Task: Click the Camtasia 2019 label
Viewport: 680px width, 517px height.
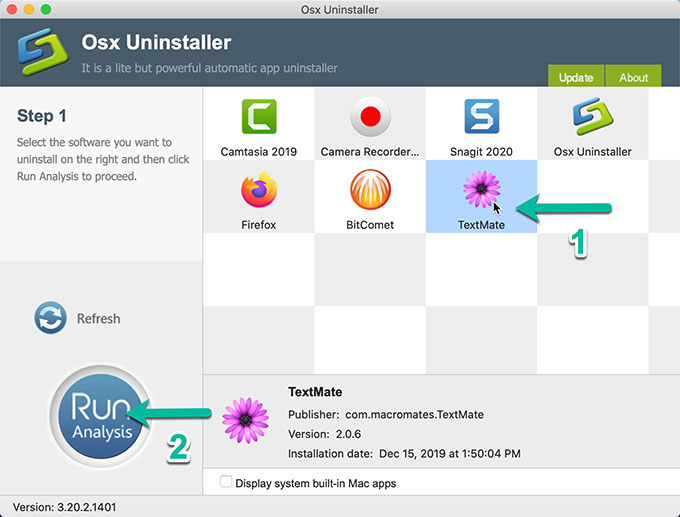Action: [259, 152]
